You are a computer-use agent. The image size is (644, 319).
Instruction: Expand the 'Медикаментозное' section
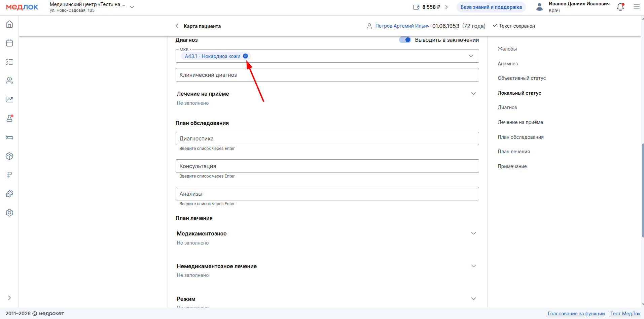(x=473, y=233)
